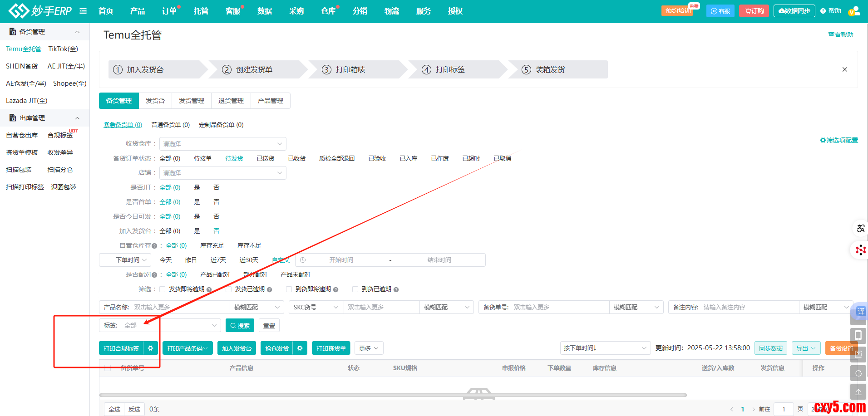Image resolution: width=868 pixels, height=416 pixels.
Task: Click the translate floating icon on right
Action: [860, 228]
